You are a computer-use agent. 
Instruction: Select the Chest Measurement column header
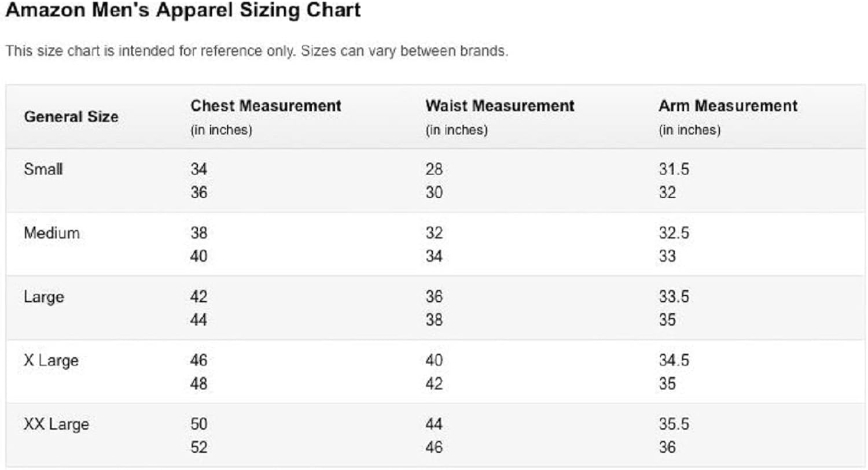coord(266,106)
